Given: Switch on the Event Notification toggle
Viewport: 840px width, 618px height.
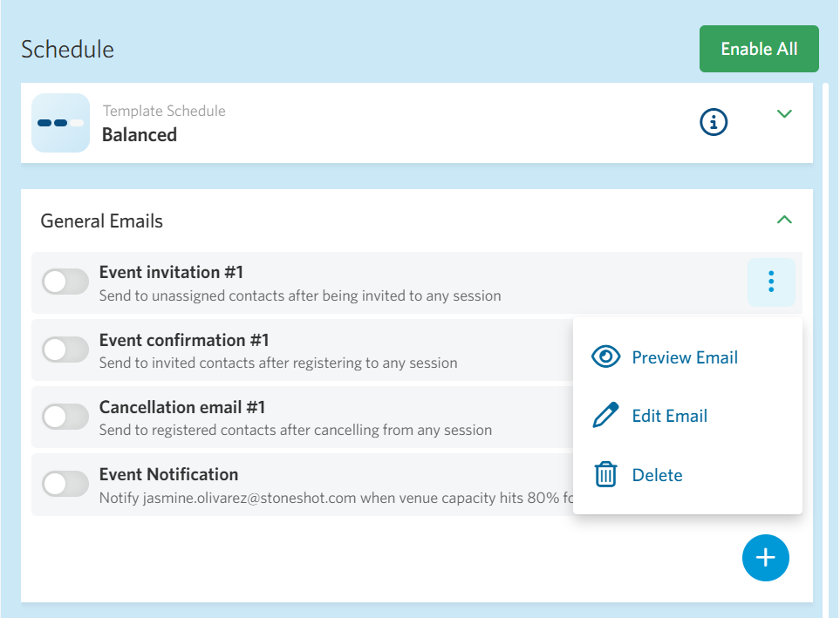Looking at the screenshot, I should [65, 484].
